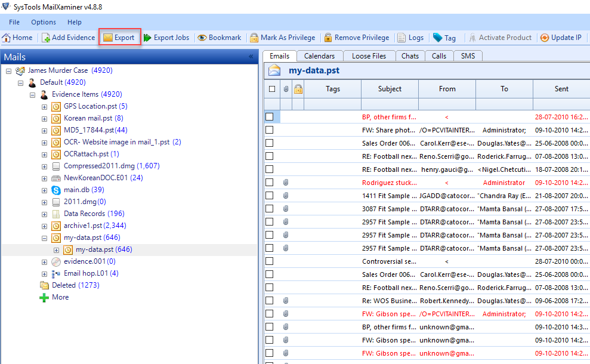
Task: Collapse the top-level my-data.pst node
Action: [x=44, y=238]
